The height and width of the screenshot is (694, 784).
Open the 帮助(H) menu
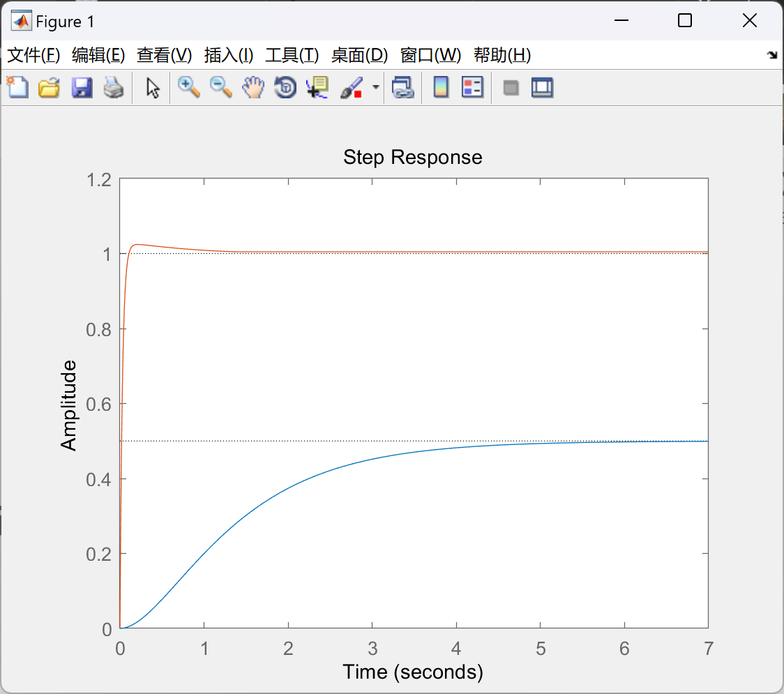(x=502, y=55)
